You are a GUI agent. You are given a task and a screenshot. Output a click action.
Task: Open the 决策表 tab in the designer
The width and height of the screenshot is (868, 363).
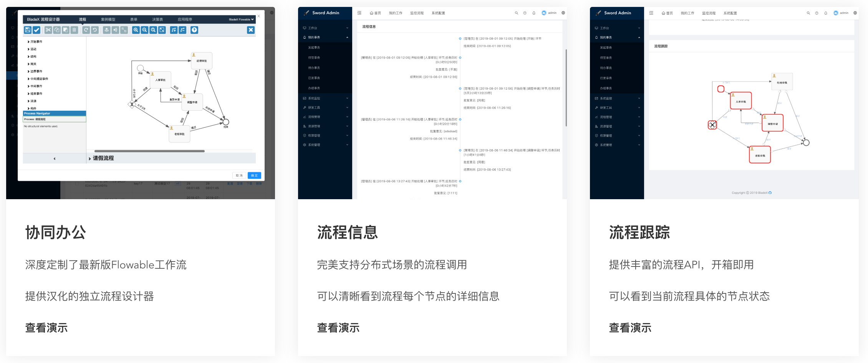click(157, 20)
